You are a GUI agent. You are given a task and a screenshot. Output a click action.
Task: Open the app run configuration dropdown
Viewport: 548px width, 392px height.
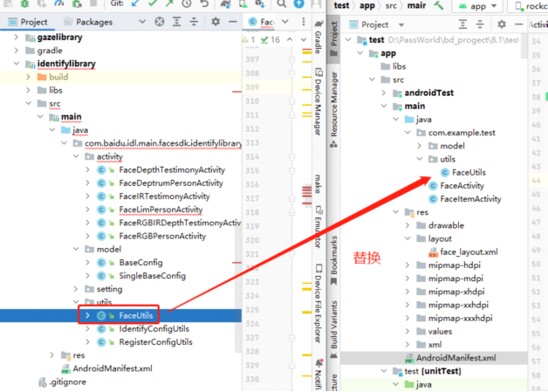pos(477,6)
